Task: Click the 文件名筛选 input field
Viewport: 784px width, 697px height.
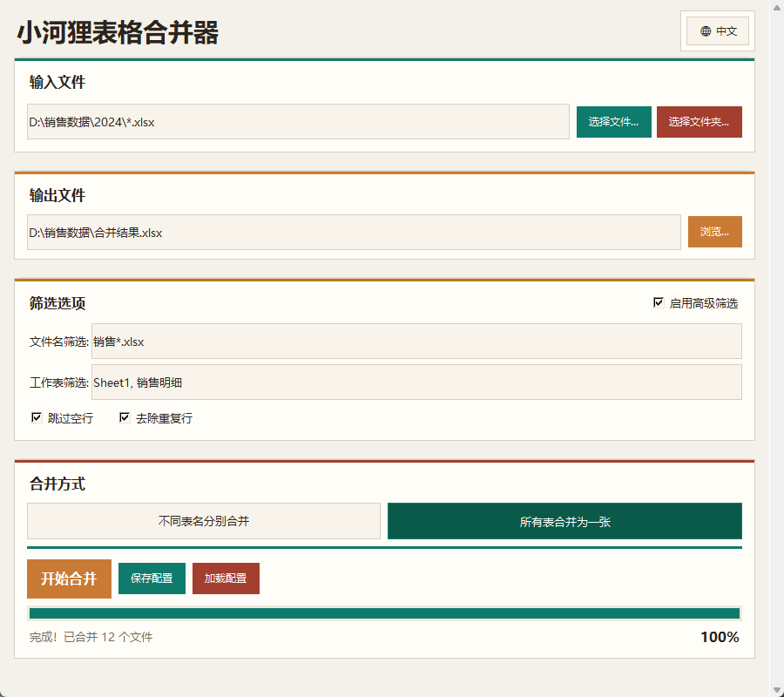Action: click(x=416, y=341)
